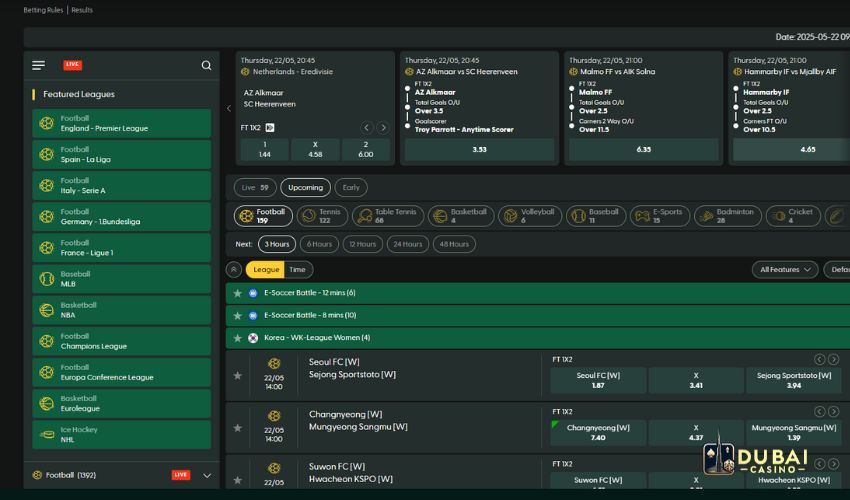850x500 pixels.
Task: Filter matches to next 24 Hours
Action: coord(408,244)
